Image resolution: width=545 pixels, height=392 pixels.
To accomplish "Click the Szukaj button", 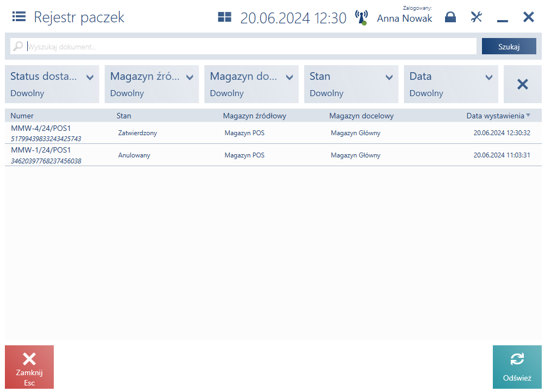I will (509, 47).
